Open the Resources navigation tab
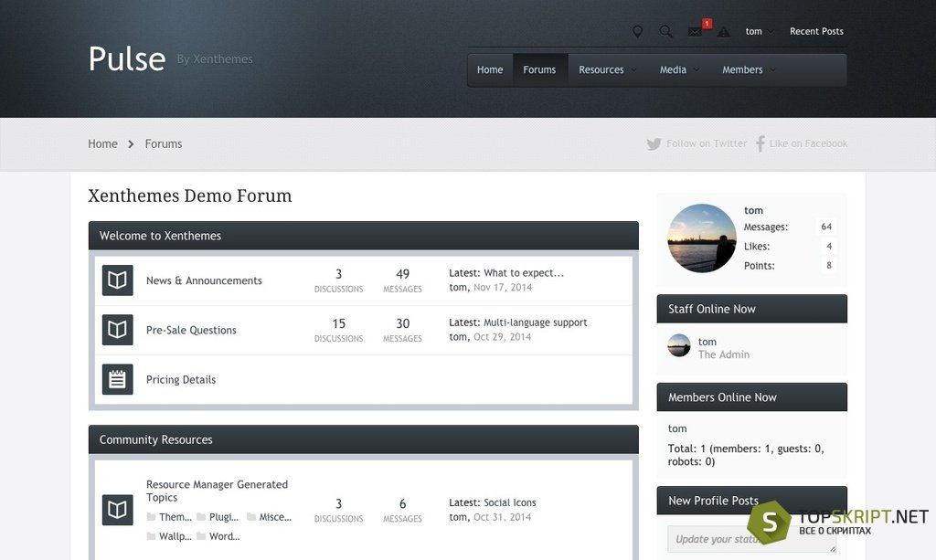Viewport: 936px width, 560px height. (601, 69)
